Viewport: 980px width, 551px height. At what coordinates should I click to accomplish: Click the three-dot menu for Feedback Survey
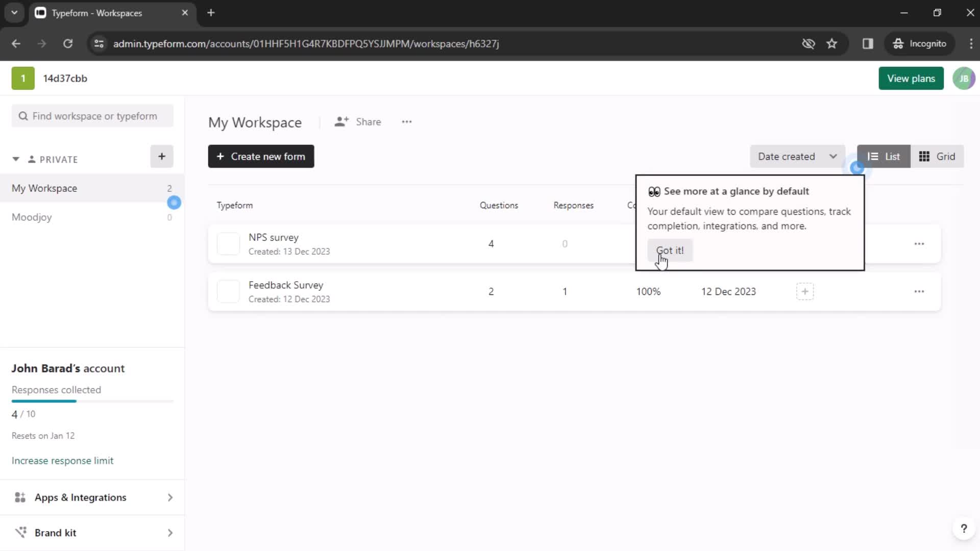click(919, 291)
